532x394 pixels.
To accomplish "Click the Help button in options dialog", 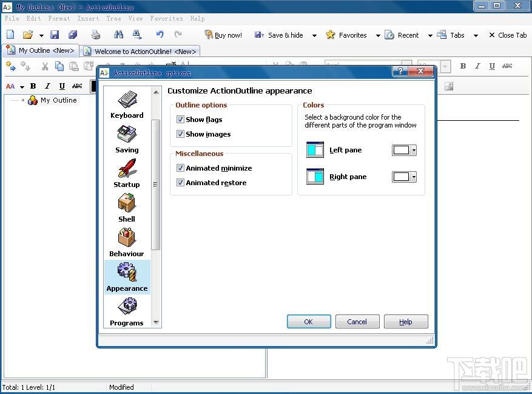I will (x=406, y=322).
